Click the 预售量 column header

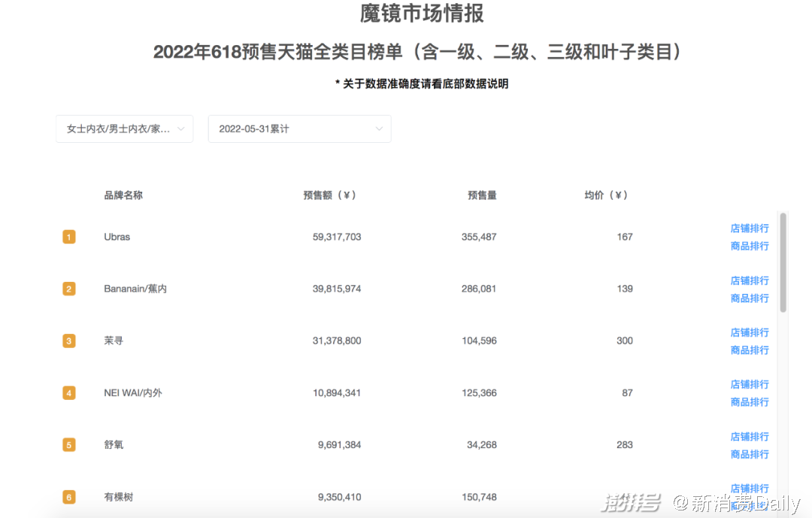[482, 195]
